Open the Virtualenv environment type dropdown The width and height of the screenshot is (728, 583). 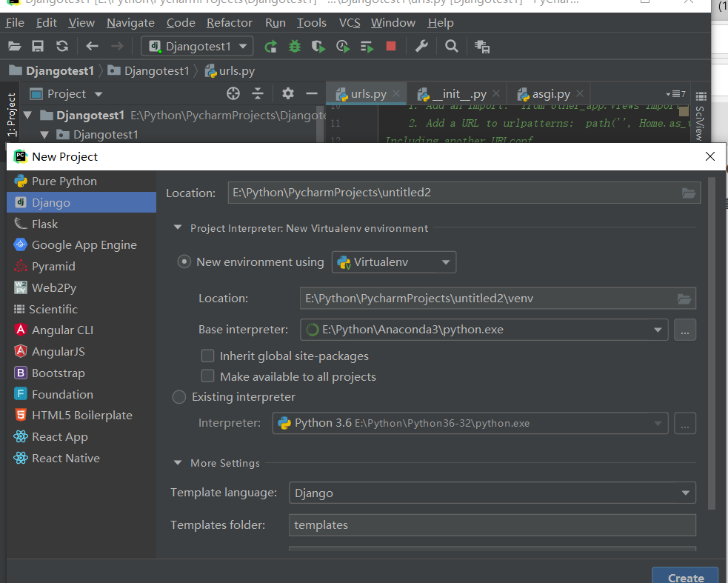click(x=394, y=262)
